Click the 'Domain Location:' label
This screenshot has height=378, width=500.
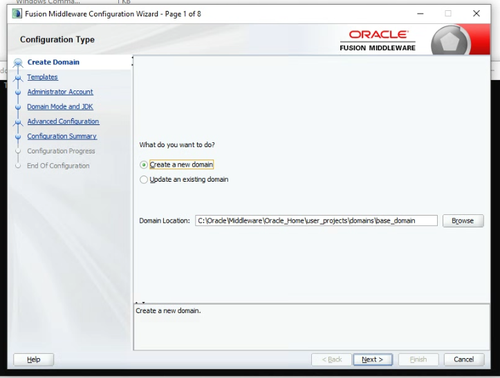coord(164,221)
